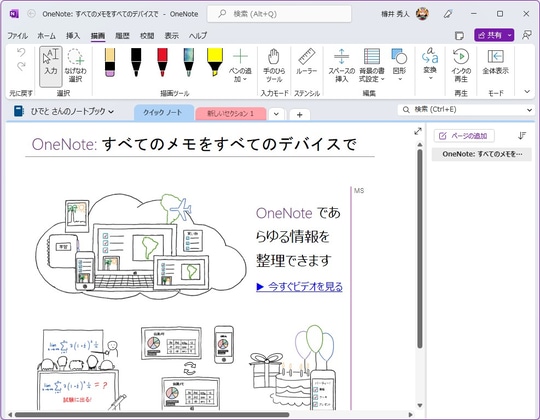Open the ペンの追加 add pen menu
Screen dimensions: 540x420
click(240, 66)
